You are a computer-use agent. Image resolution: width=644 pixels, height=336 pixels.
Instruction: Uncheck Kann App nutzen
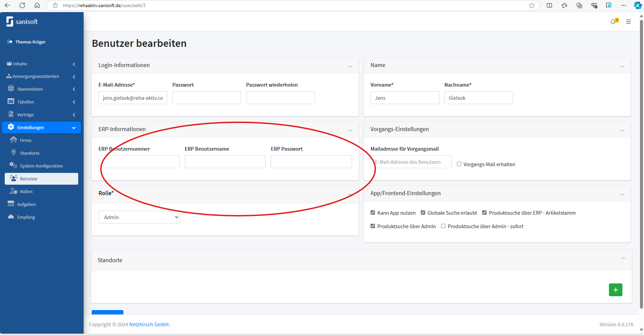[373, 213]
